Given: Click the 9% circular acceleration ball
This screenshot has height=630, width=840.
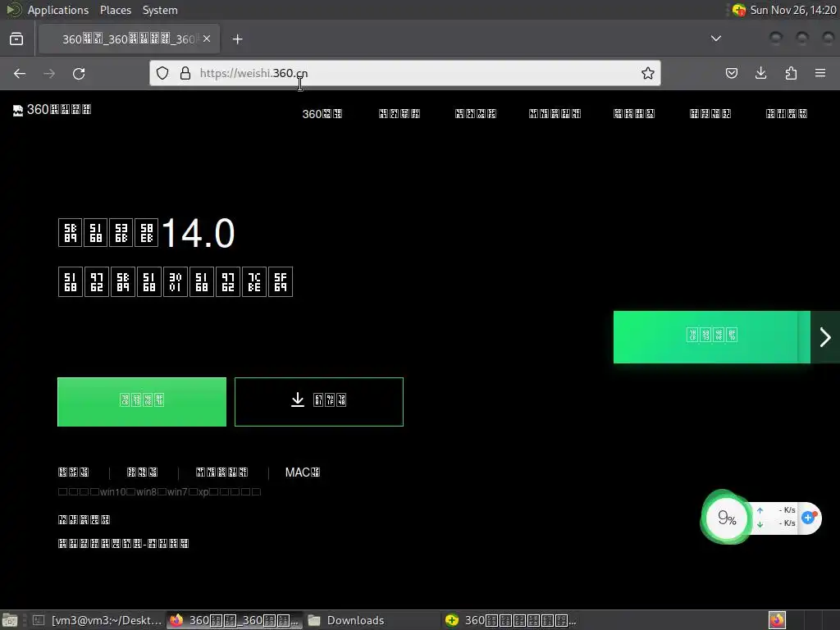Looking at the screenshot, I should tap(727, 518).
